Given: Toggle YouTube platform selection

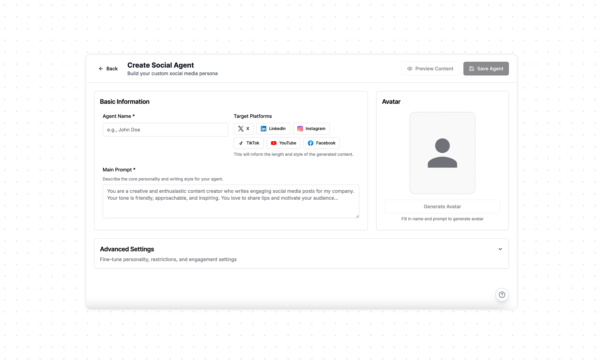Looking at the screenshot, I should (x=283, y=143).
